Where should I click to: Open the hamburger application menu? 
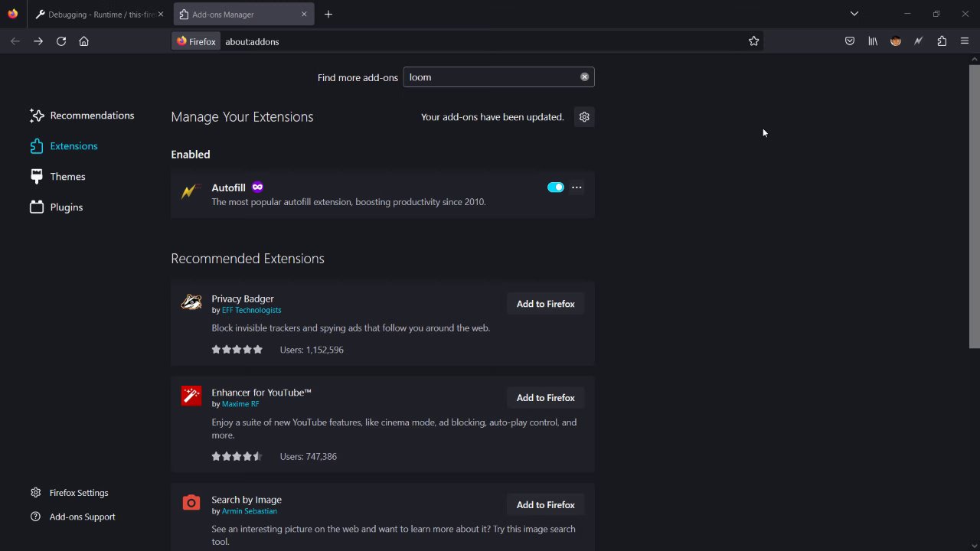pyautogui.click(x=965, y=41)
